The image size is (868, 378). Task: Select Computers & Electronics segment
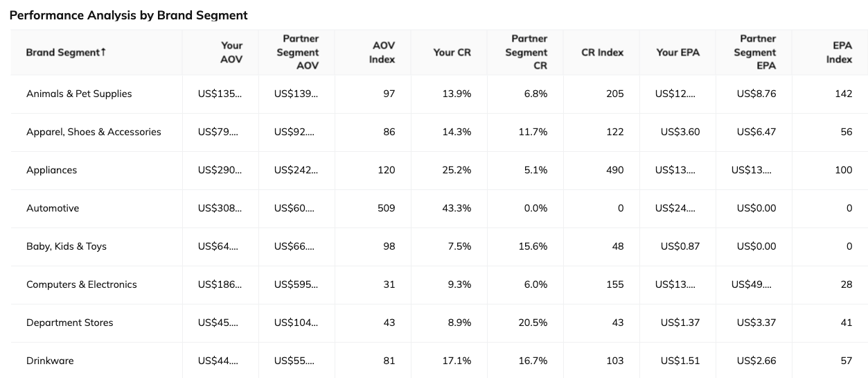point(82,284)
